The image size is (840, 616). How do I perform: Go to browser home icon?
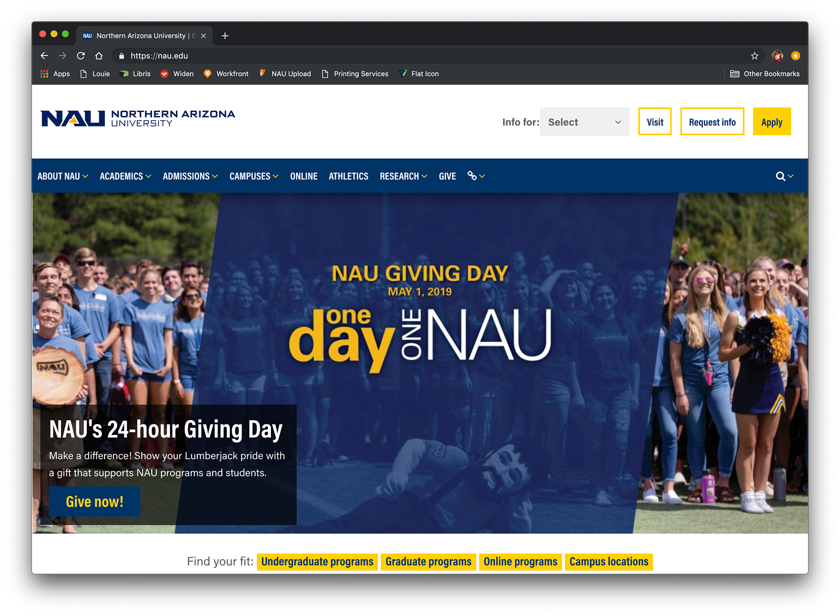[99, 56]
